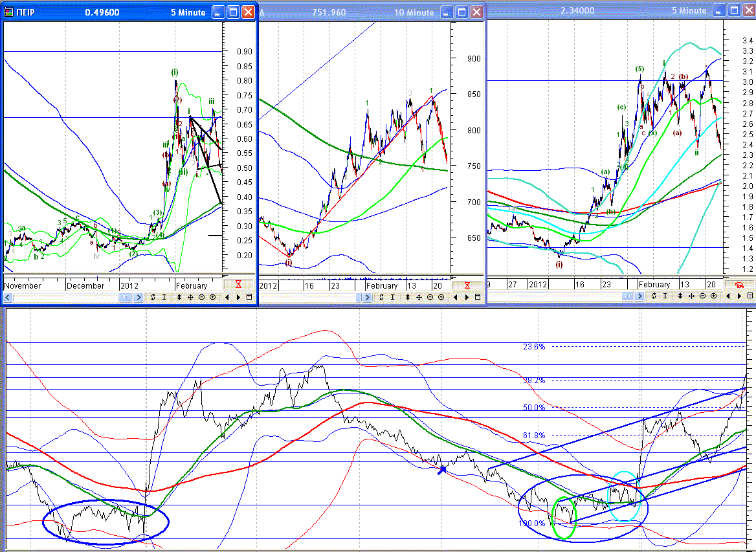Image resolution: width=756 pixels, height=552 pixels.
Task: Maximize the ΠΕΙΡ chart window
Action: (x=234, y=12)
